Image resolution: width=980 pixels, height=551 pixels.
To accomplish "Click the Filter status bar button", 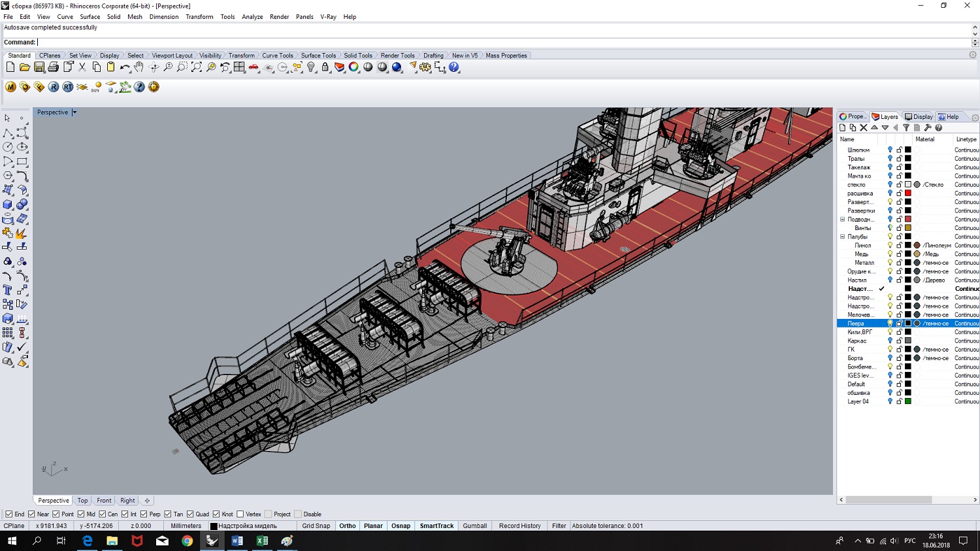I will click(559, 526).
